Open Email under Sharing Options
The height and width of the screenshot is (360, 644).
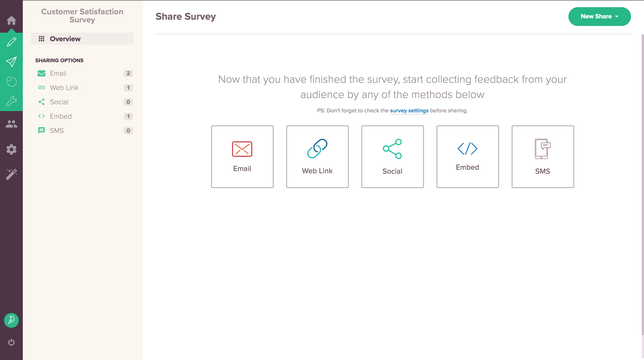[58, 73]
